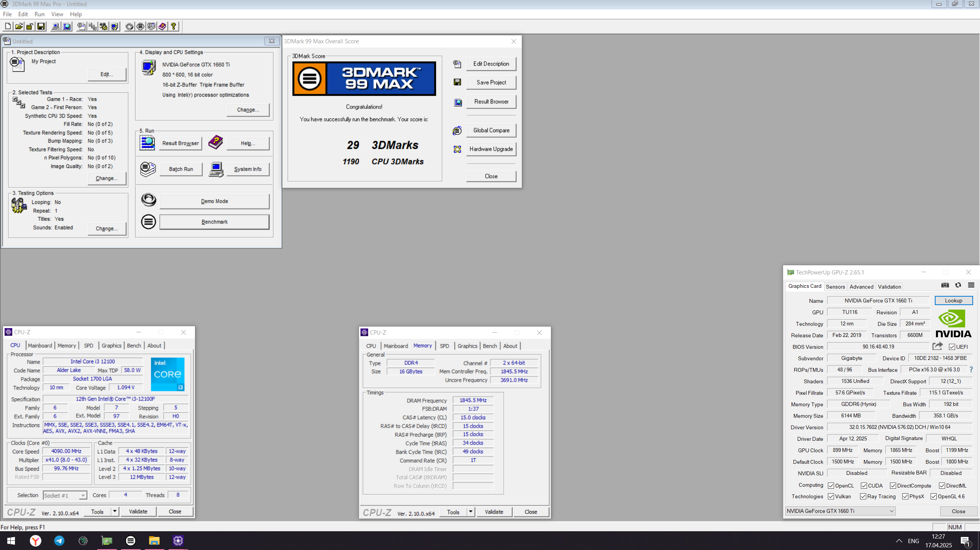Toggle the UEFI checkbox in GPU-Z
Image resolution: width=980 pixels, height=550 pixels.
click(952, 347)
